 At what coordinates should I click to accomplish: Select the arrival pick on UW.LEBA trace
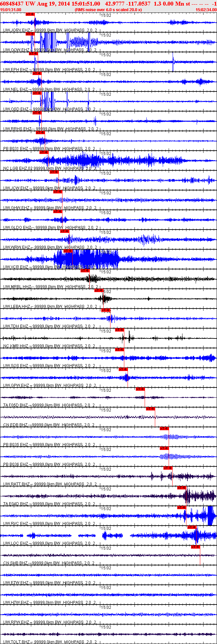click(99, 290)
